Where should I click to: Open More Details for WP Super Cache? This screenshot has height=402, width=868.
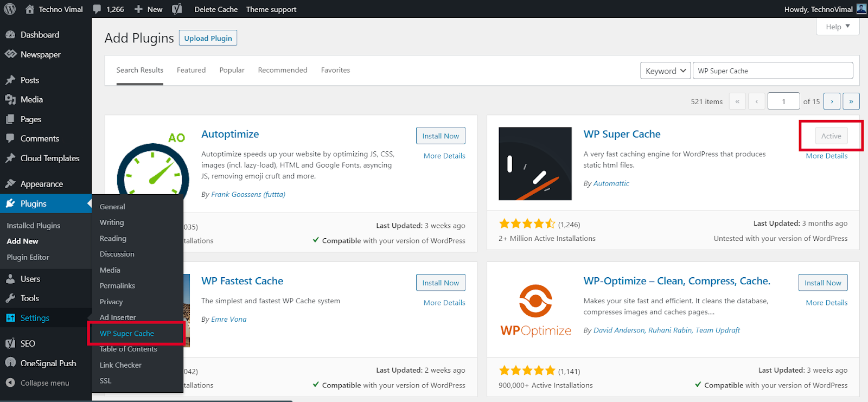click(827, 156)
